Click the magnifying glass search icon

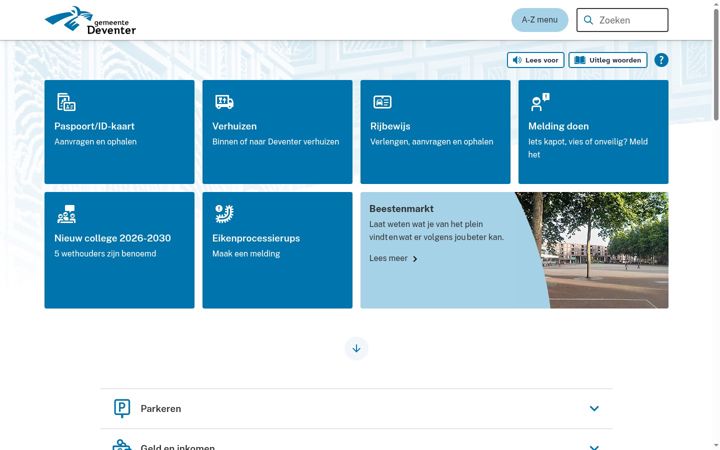tap(588, 20)
